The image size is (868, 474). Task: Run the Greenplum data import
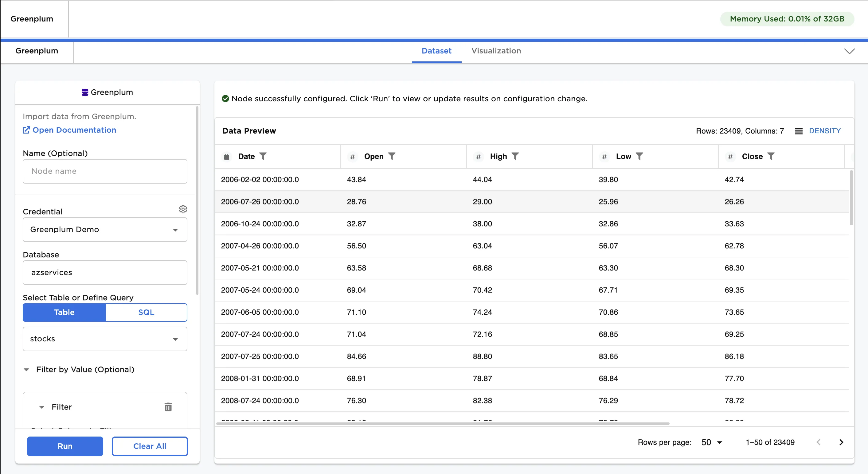coord(65,446)
